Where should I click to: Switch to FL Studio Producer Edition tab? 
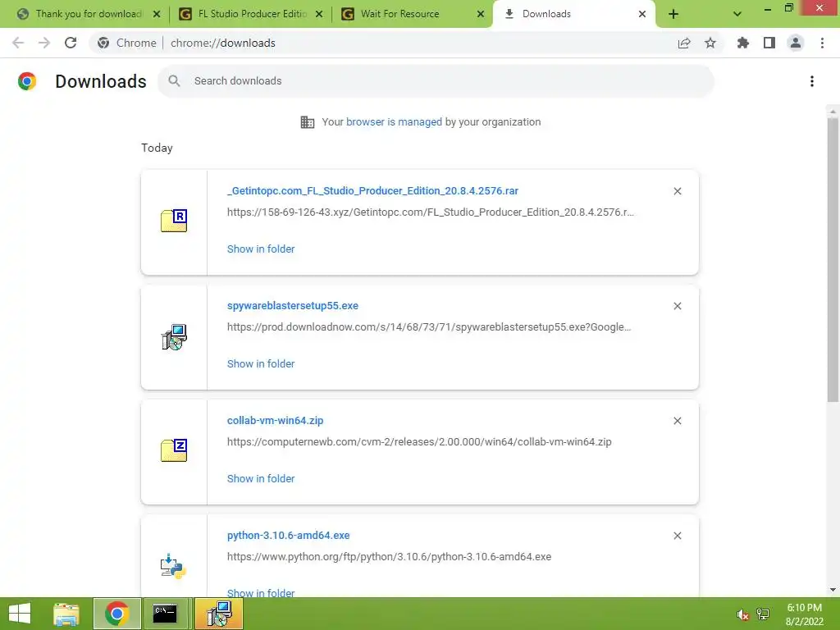point(251,14)
